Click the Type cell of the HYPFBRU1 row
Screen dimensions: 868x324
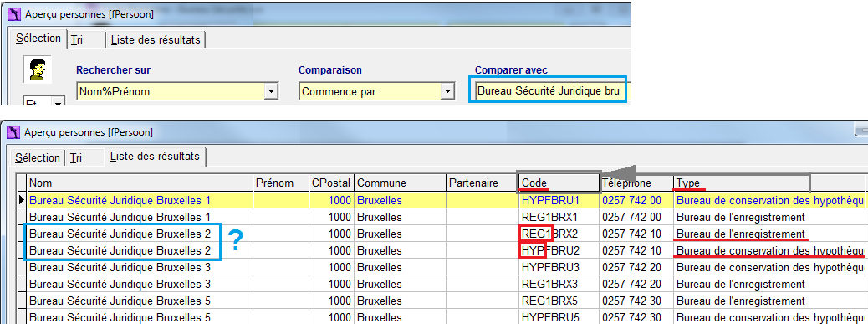click(x=770, y=200)
